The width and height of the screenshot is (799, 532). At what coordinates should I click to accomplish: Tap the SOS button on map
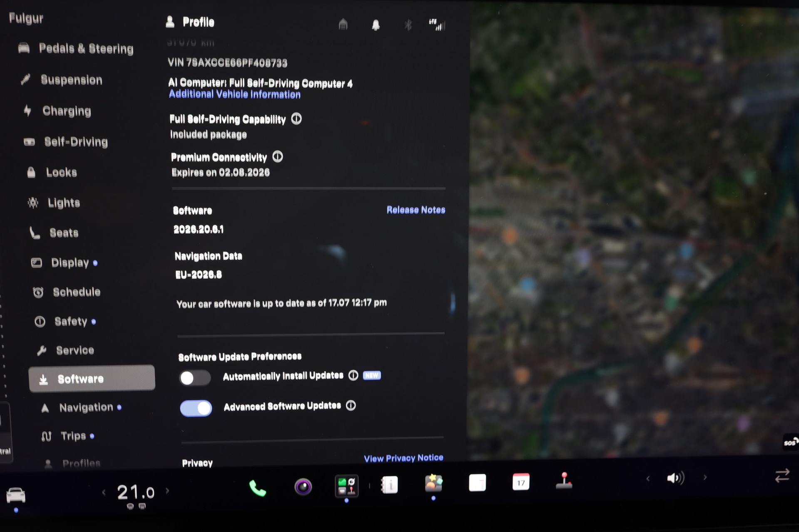[x=791, y=442]
